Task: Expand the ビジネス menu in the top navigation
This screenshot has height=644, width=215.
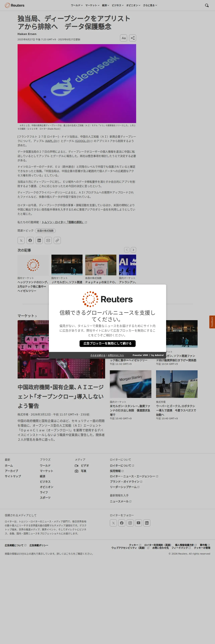Action: coord(118,5)
